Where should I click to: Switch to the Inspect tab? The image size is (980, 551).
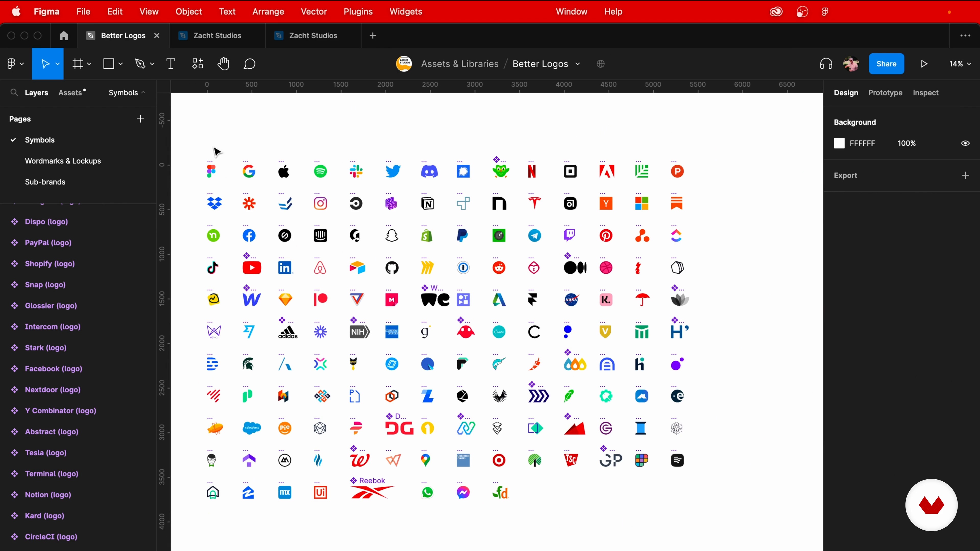click(925, 93)
